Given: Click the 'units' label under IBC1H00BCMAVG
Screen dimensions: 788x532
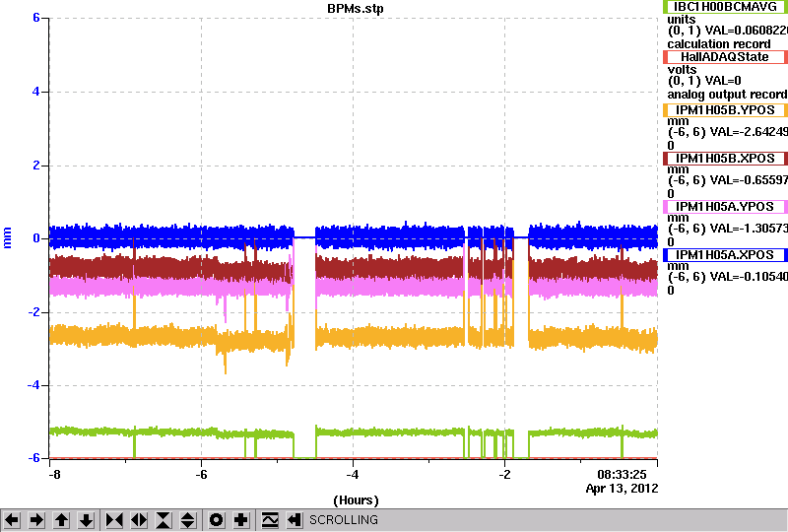Looking at the screenshot, I should click(682, 20).
